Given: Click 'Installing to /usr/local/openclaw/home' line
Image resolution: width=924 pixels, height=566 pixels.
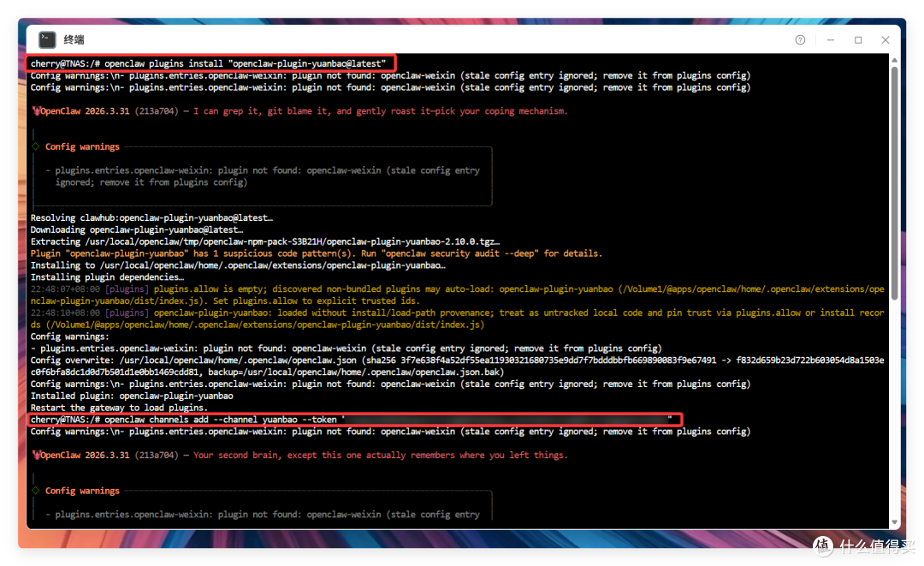Looking at the screenshot, I should [x=238, y=265].
